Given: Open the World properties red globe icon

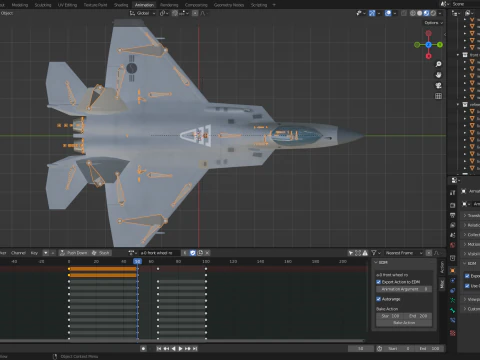Looking at the screenshot, I should click(x=452, y=245).
